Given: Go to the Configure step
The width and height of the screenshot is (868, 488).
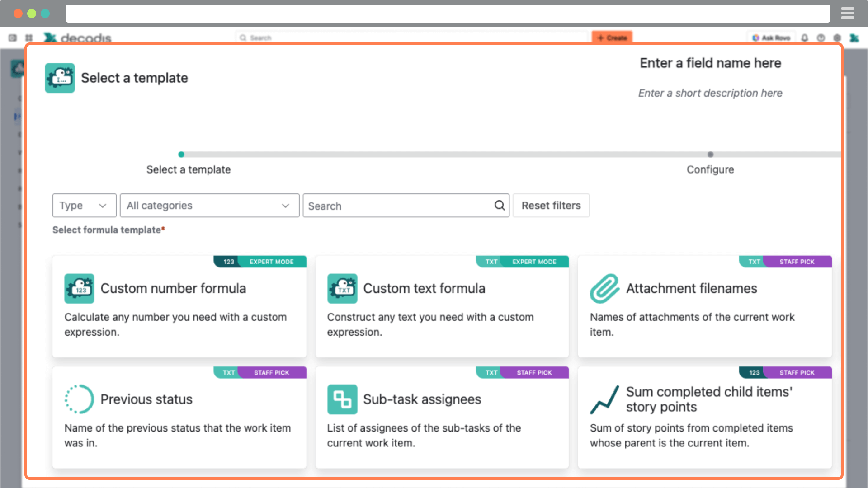Looking at the screenshot, I should [x=710, y=155].
